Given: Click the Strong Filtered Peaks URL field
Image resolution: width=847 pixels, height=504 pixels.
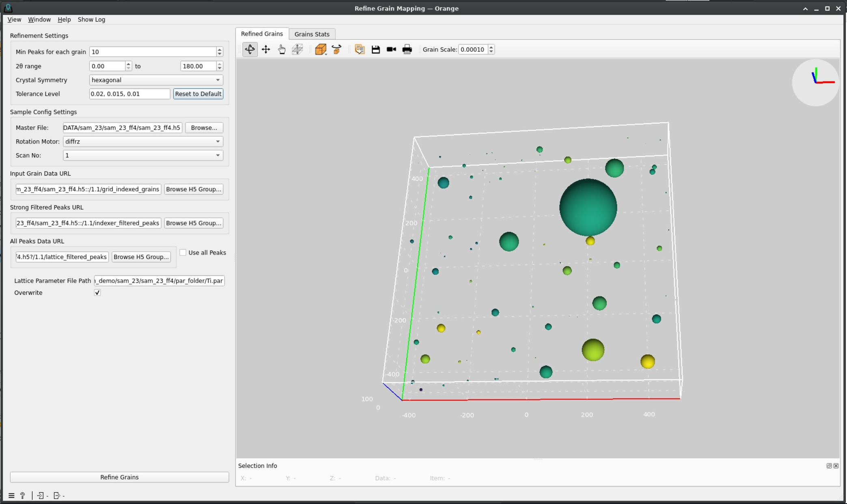Looking at the screenshot, I should coord(88,223).
